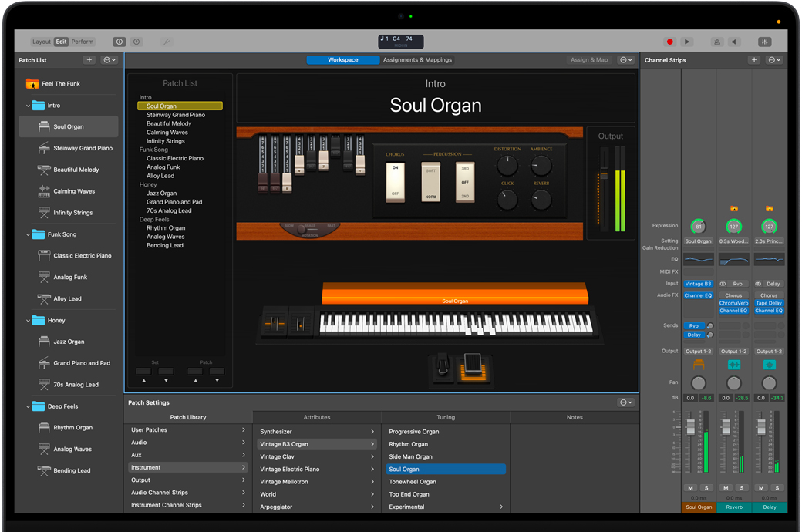802x532 pixels.
Task: Open the Attributes tab in Patch Settings
Action: coord(317,417)
